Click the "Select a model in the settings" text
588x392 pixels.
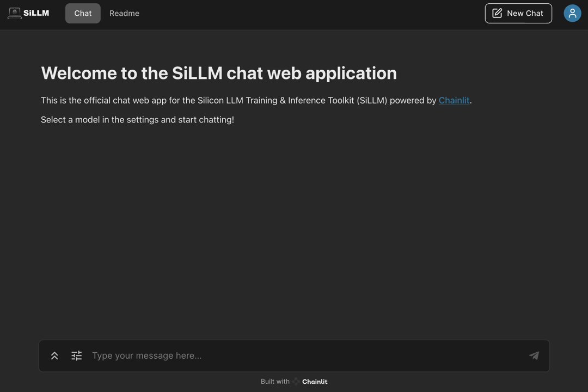tap(137, 120)
